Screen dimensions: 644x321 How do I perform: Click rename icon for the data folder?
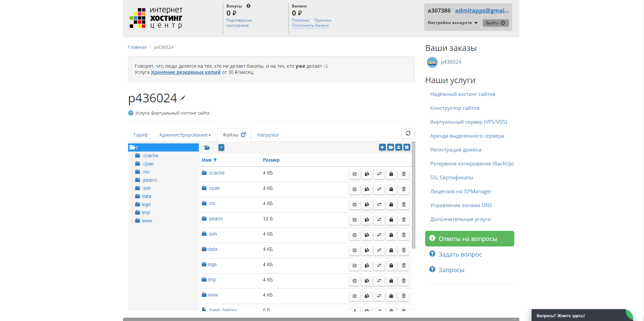[x=355, y=250]
